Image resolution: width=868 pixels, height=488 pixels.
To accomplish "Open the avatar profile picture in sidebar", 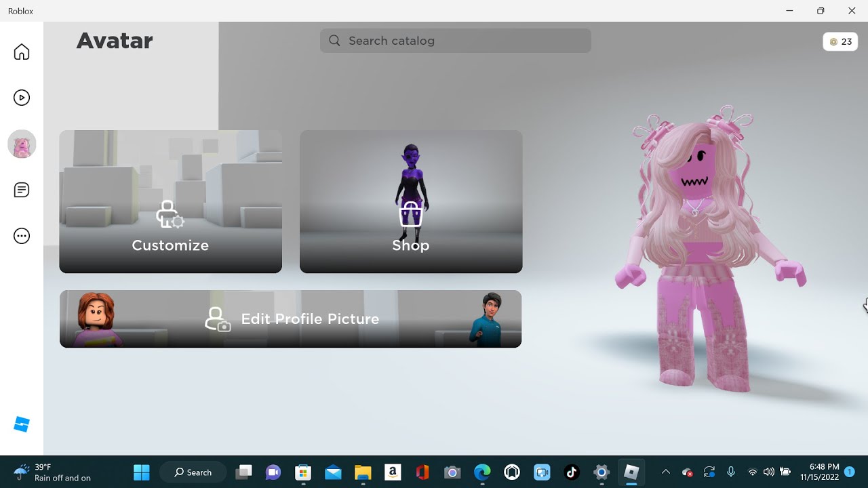I will point(22,144).
